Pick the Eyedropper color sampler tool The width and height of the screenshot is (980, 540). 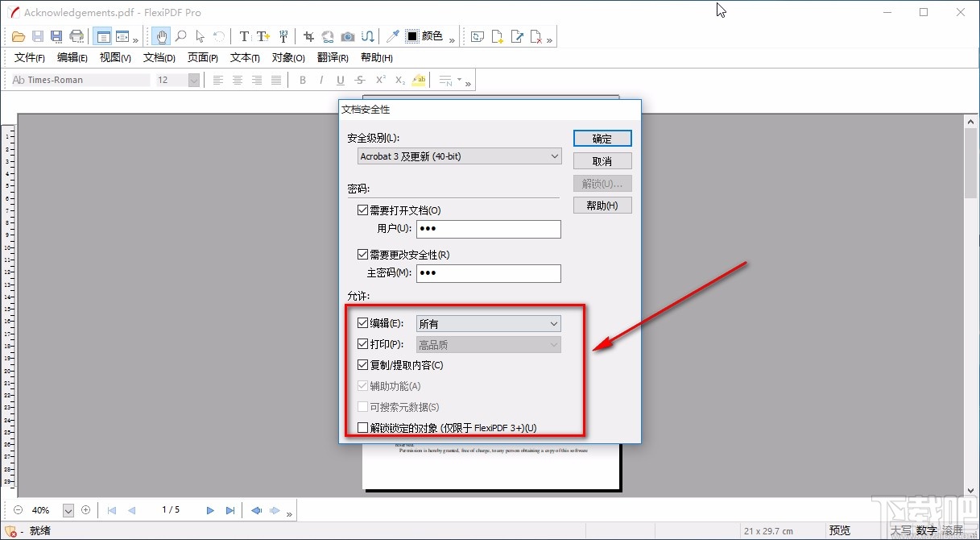tap(393, 36)
